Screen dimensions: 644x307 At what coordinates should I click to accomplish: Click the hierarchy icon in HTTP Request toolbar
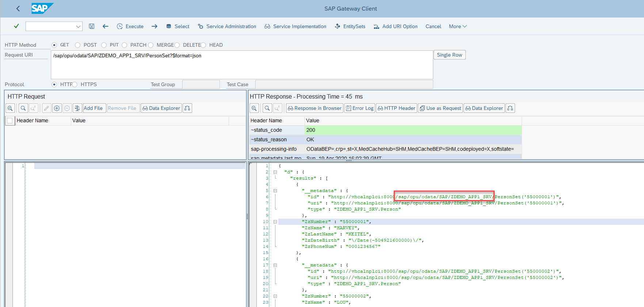pyautogui.click(x=187, y=108)
